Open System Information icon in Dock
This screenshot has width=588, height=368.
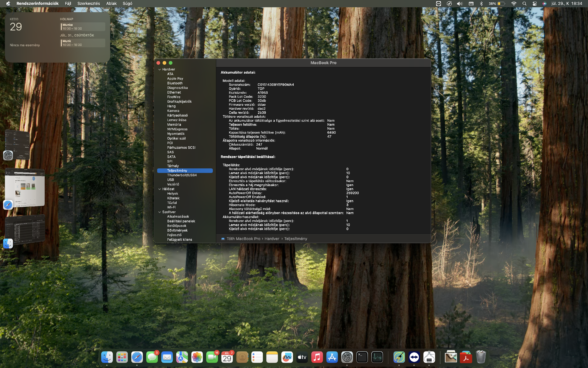click(x=429, y=357)
